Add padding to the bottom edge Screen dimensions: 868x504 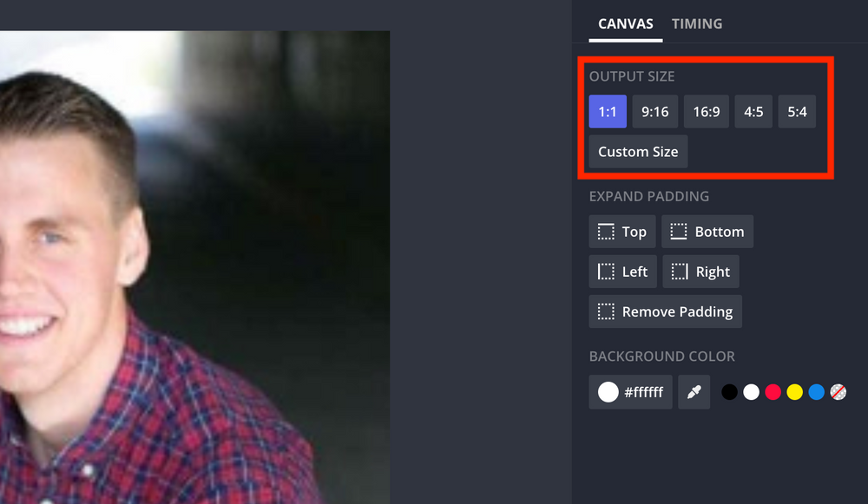click(x=707, y=231)
